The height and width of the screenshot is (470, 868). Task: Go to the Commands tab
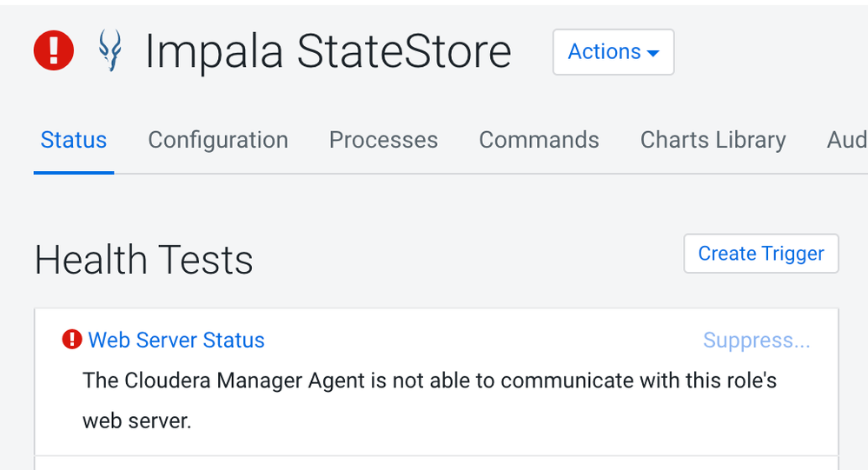[539, 140]
